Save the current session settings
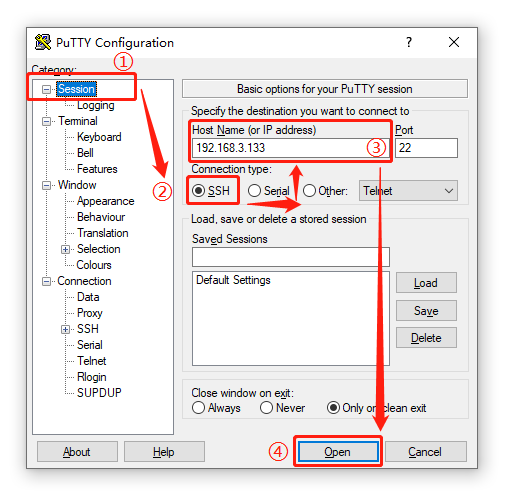This screenshot has width=507, height=492. point(426,311)
